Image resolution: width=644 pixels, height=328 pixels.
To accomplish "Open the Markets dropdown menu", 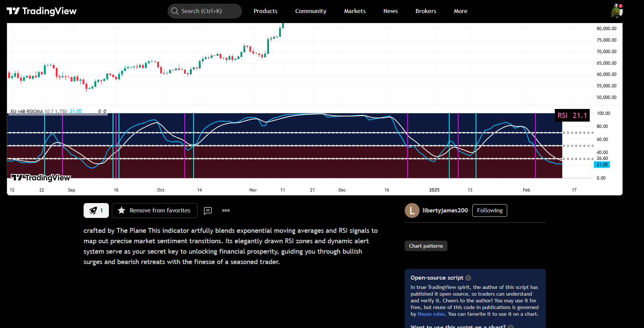I will (355, 11).
